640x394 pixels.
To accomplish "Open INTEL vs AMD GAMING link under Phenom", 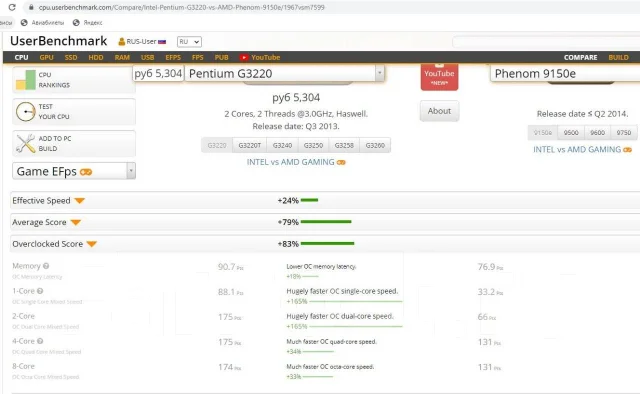I will coord(582,149).
